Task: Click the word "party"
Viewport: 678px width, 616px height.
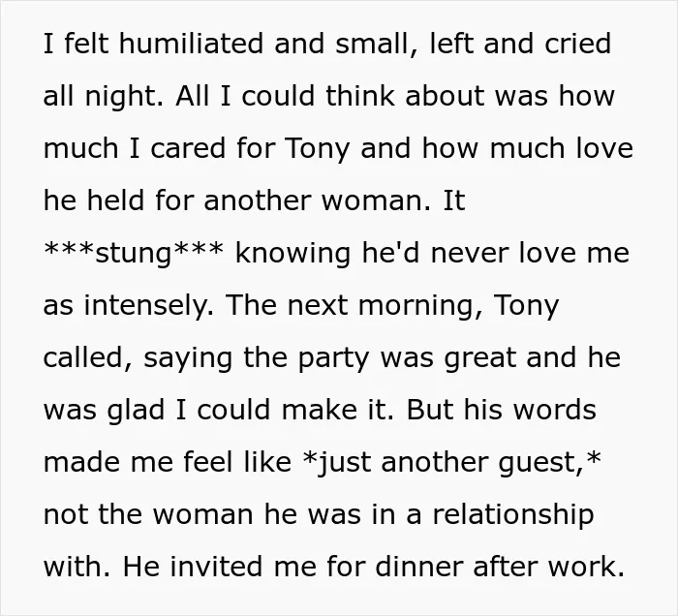Action: (333, 359)
